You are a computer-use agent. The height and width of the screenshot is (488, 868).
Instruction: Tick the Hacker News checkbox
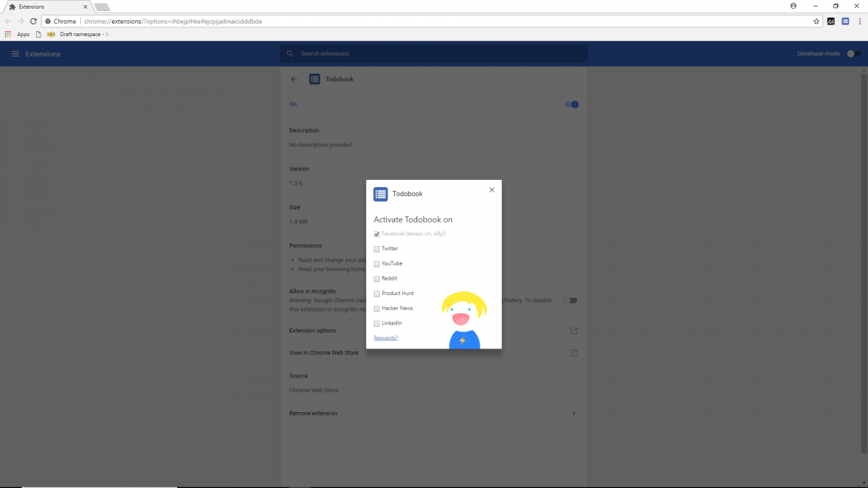click(377, 309)
